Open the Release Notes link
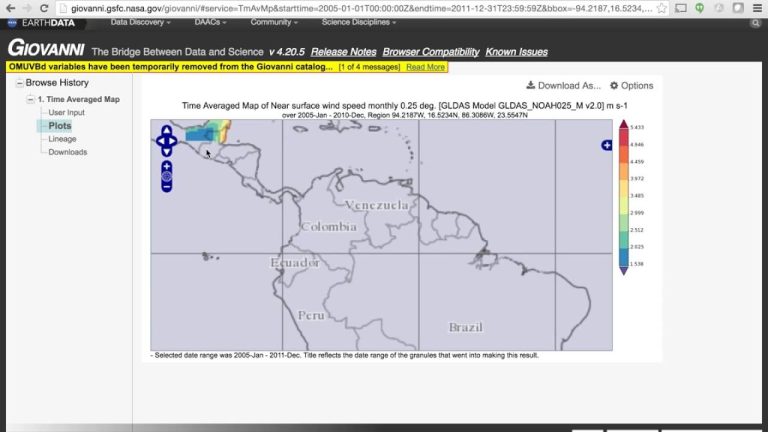The height and width of the screenshot is (432, 768). tap(343, 52)
